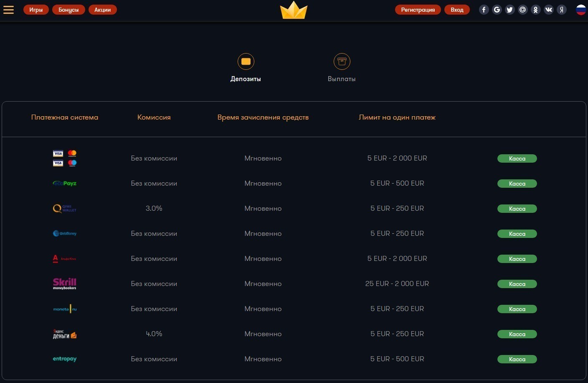Sign in with Mail.ru @ icon
This screenshot has width=588, height=383.
pos(522,10)
